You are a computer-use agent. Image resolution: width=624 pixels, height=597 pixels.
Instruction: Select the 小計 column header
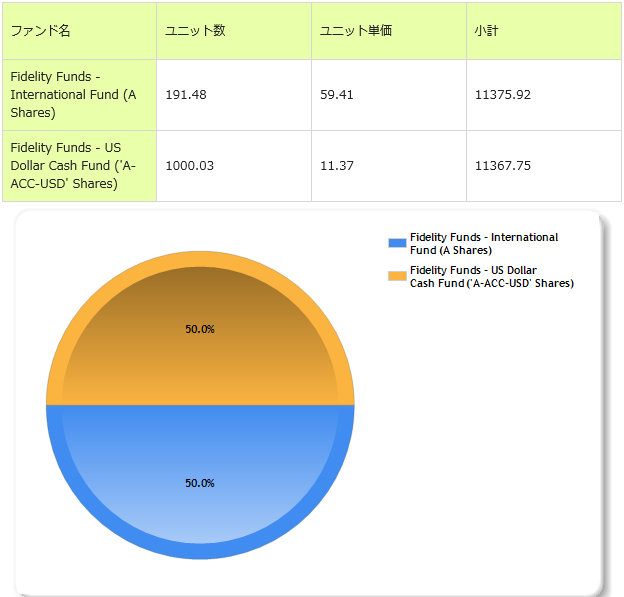point(487,31)
